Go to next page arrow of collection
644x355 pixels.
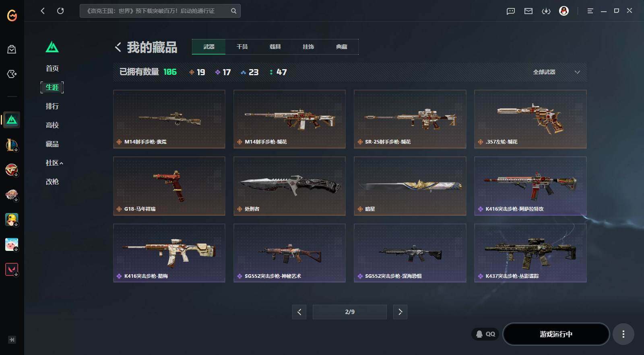click(400, 312)
